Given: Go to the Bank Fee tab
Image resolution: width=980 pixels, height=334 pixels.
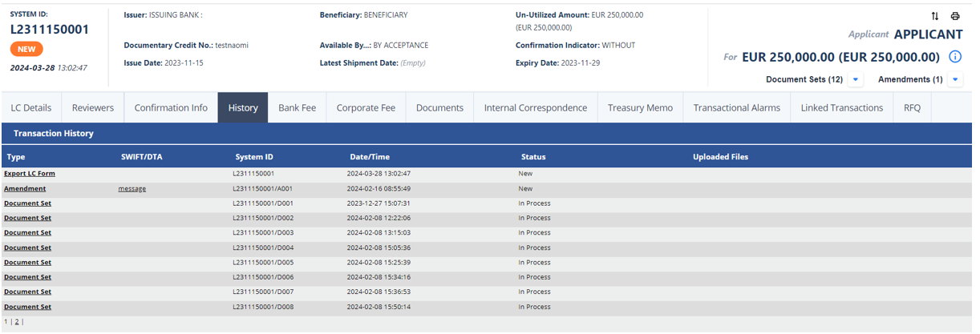Looking at the screenshot, I should 297,107.
